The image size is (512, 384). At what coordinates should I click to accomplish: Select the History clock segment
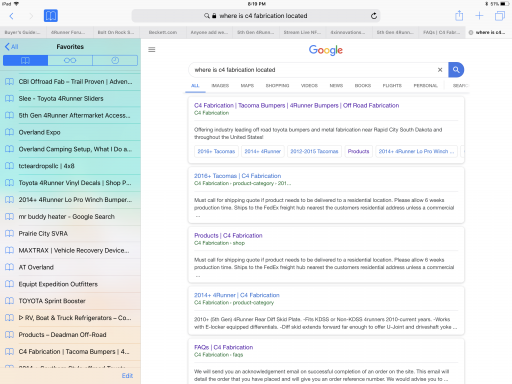115,60
